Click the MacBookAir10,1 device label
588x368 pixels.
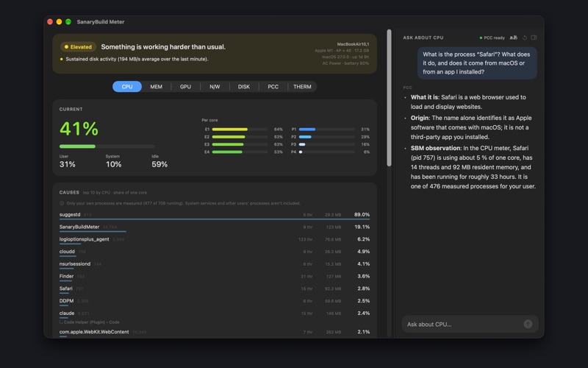pos(353,44)
